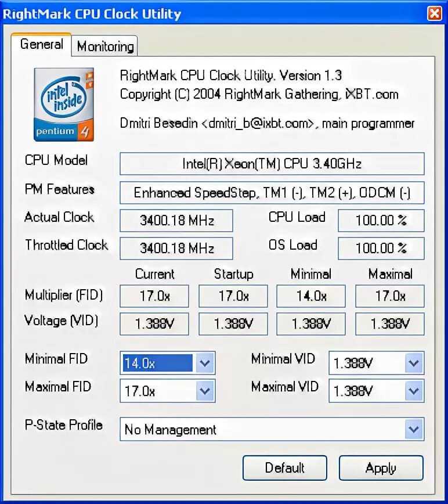This screenshot has height=504, width=448.
Task: Click the Copyright 2004 RightMark Gathering line
Action: pos(259,95)
